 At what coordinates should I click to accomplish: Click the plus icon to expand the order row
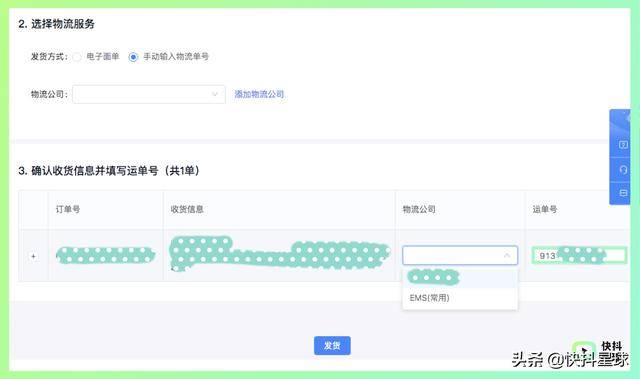pyautogui.click(x=33, y=256)
